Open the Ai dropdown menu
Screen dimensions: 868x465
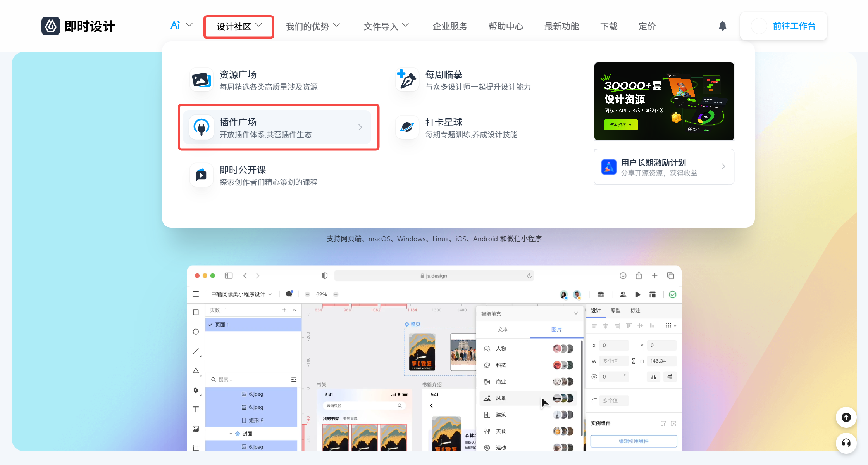coord(181,26)
